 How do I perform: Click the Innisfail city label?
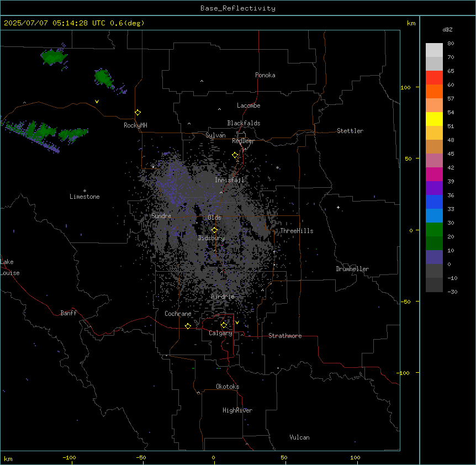click(x=229, y=180)
